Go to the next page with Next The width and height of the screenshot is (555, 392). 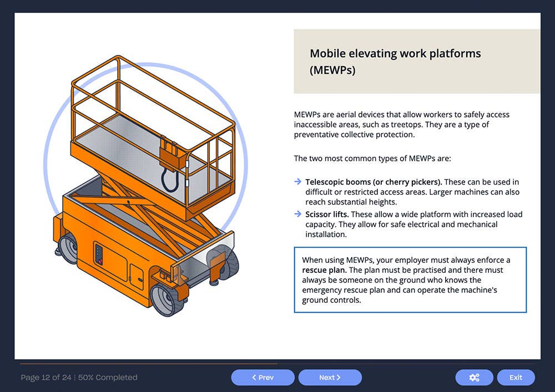(x=330, y=378)
